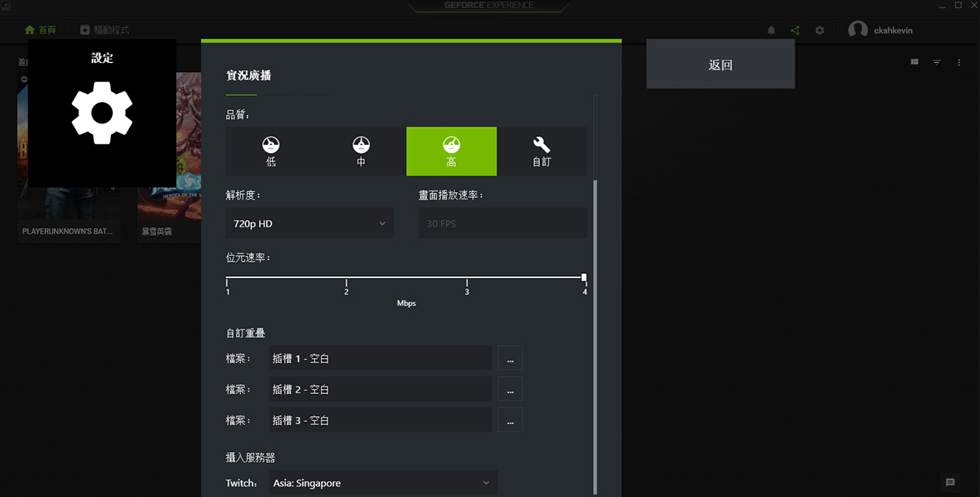980x497 pixels.
Task: Open the three-dot more options menu
Action: pyautogui.click(x=959, y=62)
